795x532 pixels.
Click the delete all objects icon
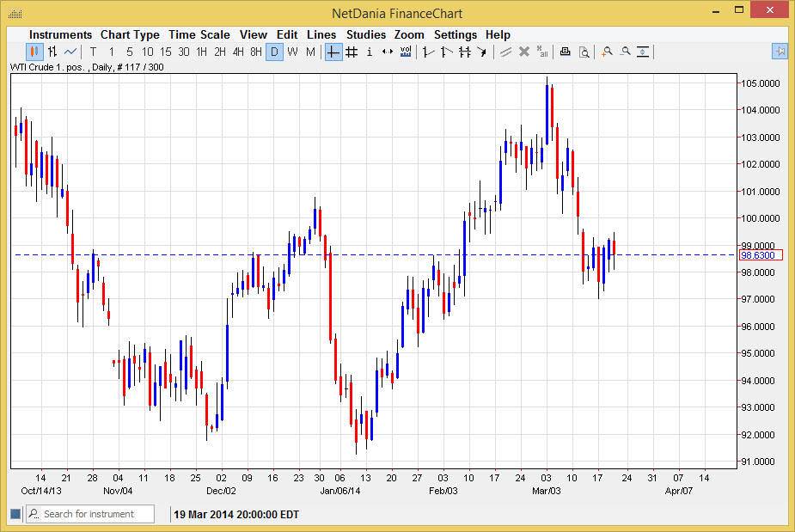click(x=541, y=52)
